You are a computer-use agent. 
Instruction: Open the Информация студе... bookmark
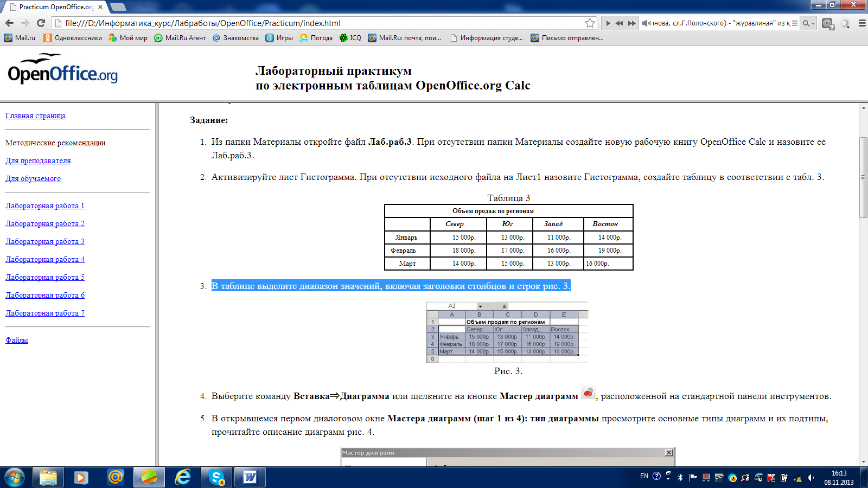[487, 38]
